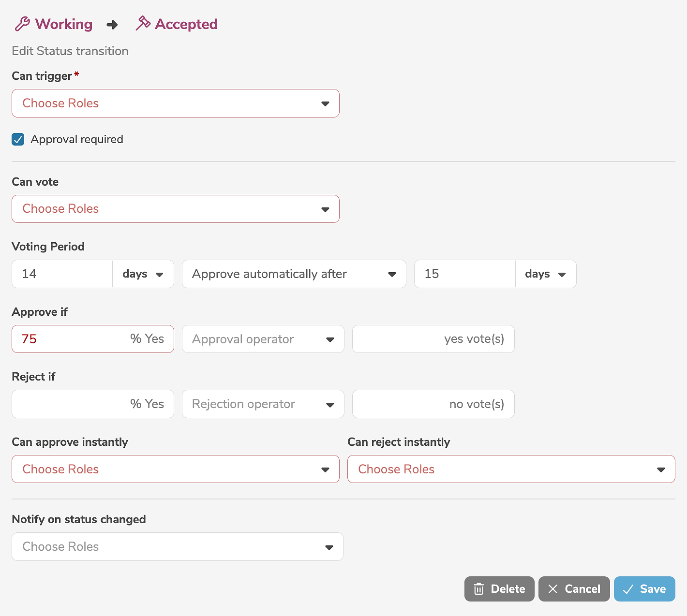Click the Voting Period 14 days input
The width and height of the screenshot is (687, 616).
pyautogui.click(x=62, y=274)
